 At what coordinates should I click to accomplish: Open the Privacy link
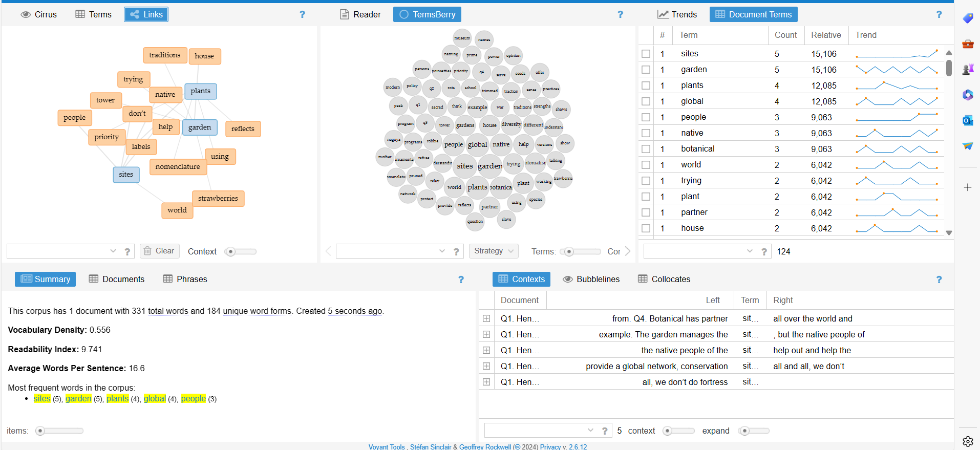(550, 447)
